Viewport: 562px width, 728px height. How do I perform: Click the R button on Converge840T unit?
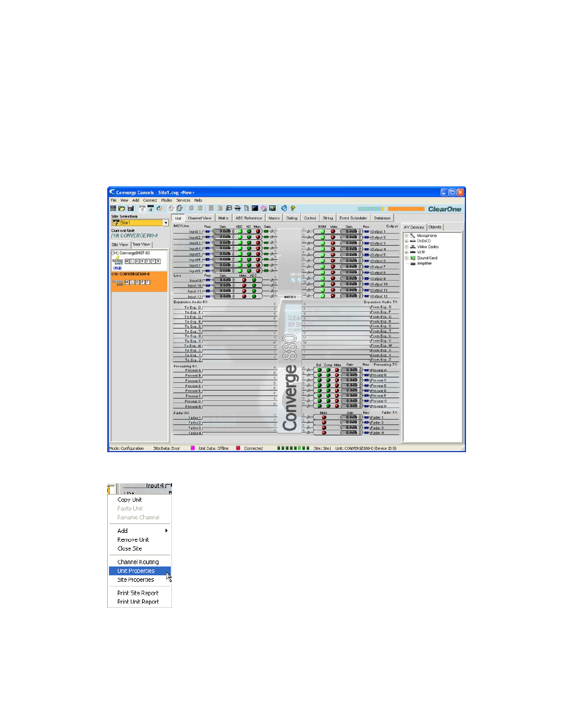coord(158,261)
